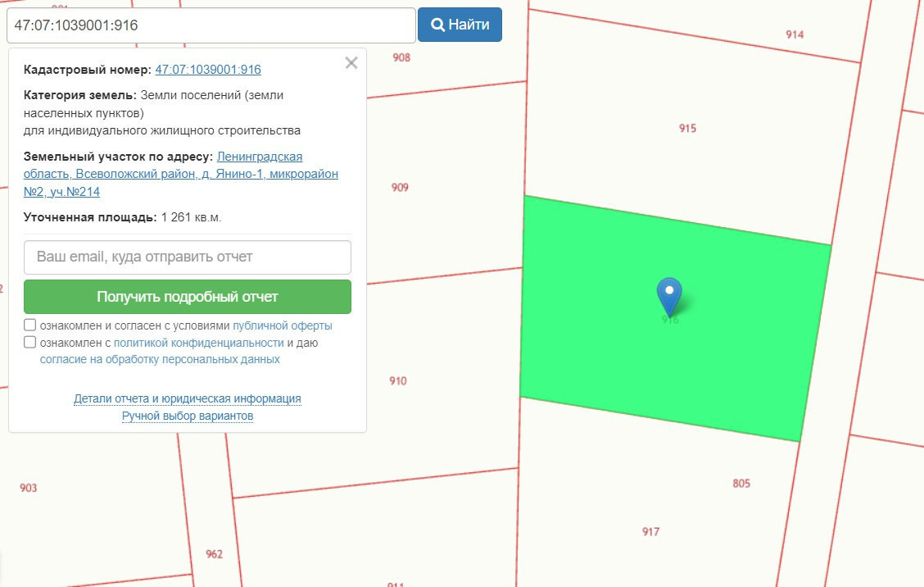The width and height of the screenshot is (924, 587).
Task: Select parcel labeled 909 on map
Action: (x=400, y=188)
